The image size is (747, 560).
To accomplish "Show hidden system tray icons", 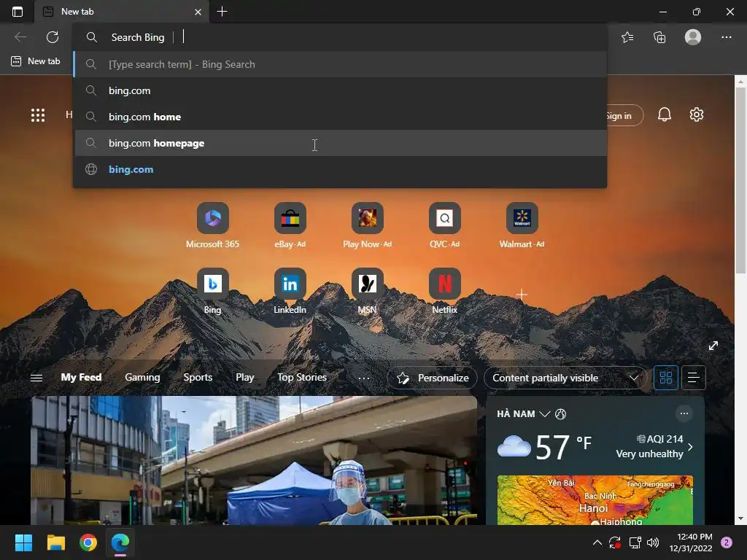I will pyautogui.click(x=597, y=542).
